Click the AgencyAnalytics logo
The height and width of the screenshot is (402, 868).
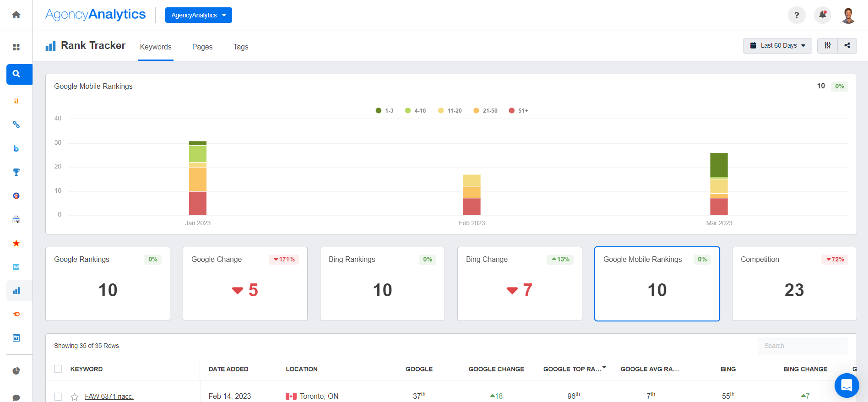click(x=95, y=15)
